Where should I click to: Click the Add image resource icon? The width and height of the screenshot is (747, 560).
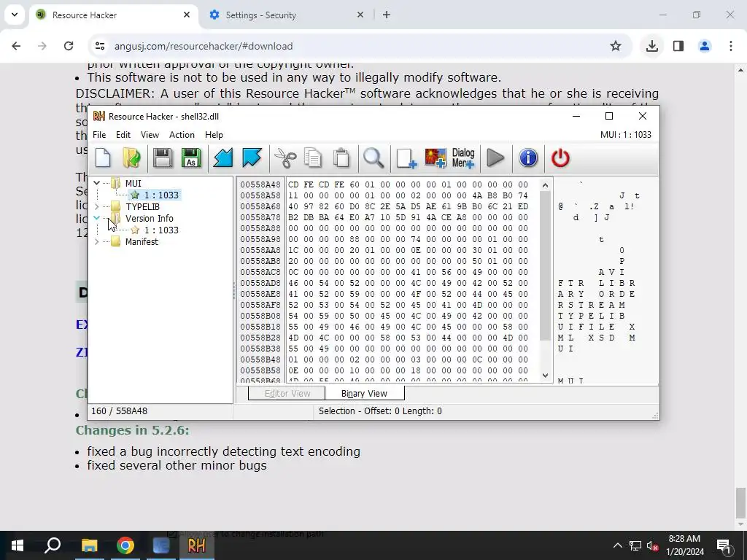click(436, 157)
